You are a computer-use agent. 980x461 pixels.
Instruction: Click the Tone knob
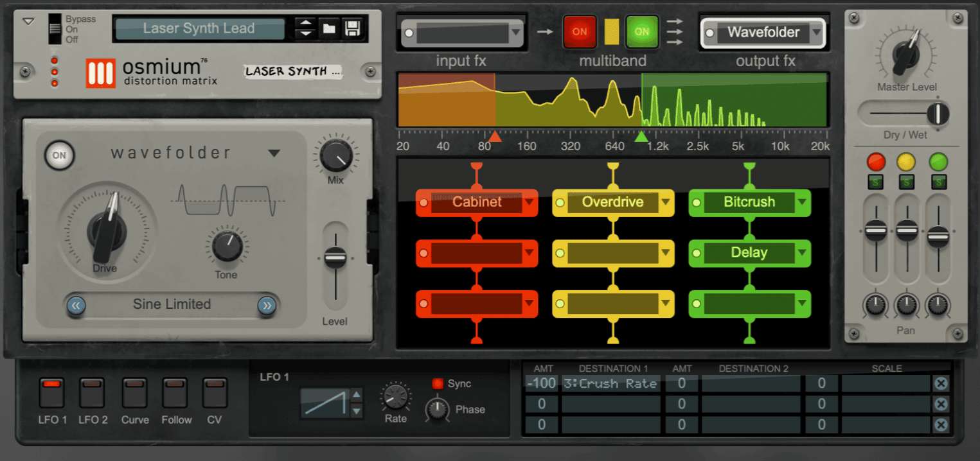click(226, 247)
